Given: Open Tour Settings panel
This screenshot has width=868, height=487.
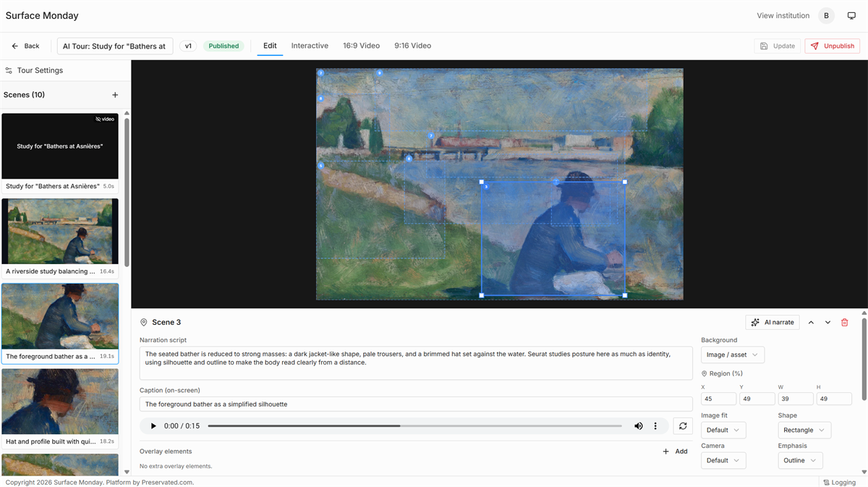Looking at the screenshot, I should pos(34,70).
